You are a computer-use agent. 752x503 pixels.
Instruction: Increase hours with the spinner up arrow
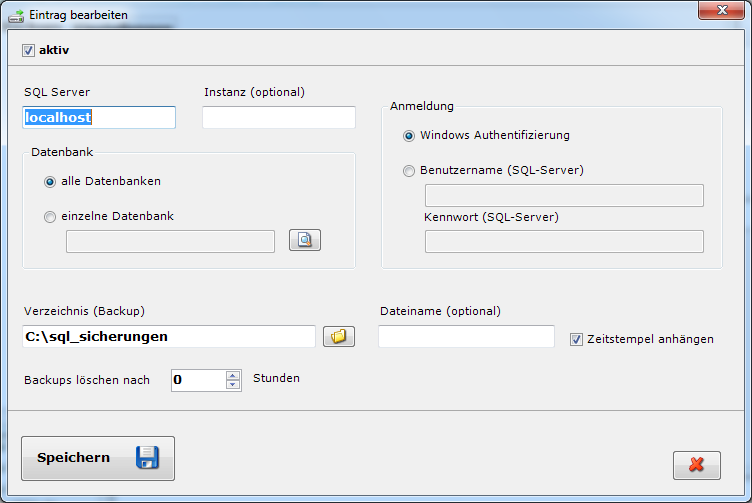233,375
